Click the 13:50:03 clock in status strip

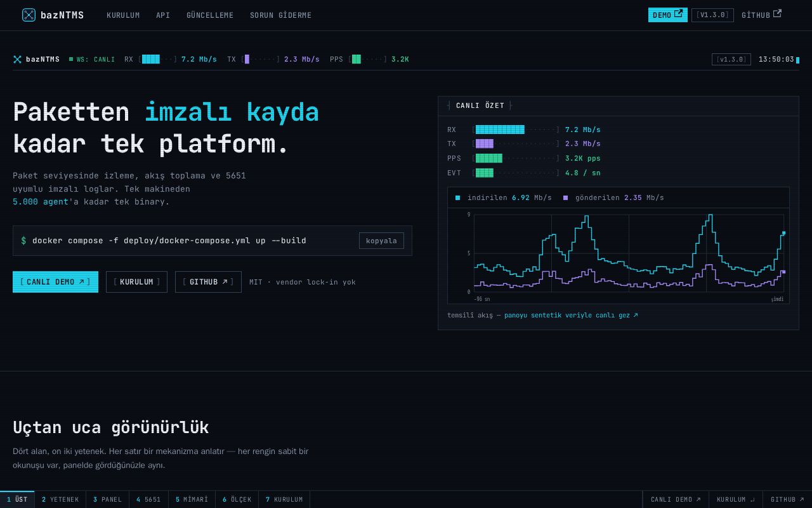pyautogui.click(x=776, y=59)
